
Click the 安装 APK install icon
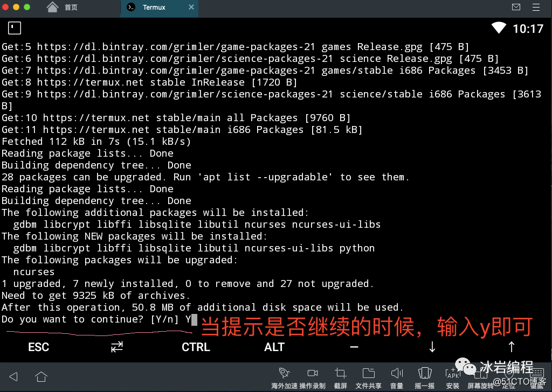453,373
